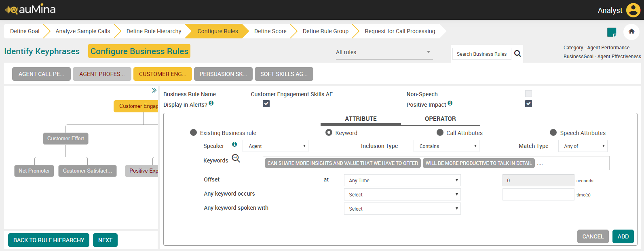644x251 pixels.
Task: Toggle Positive Impact checkbox
Action: pyautogui.click(x=528, y=104)
